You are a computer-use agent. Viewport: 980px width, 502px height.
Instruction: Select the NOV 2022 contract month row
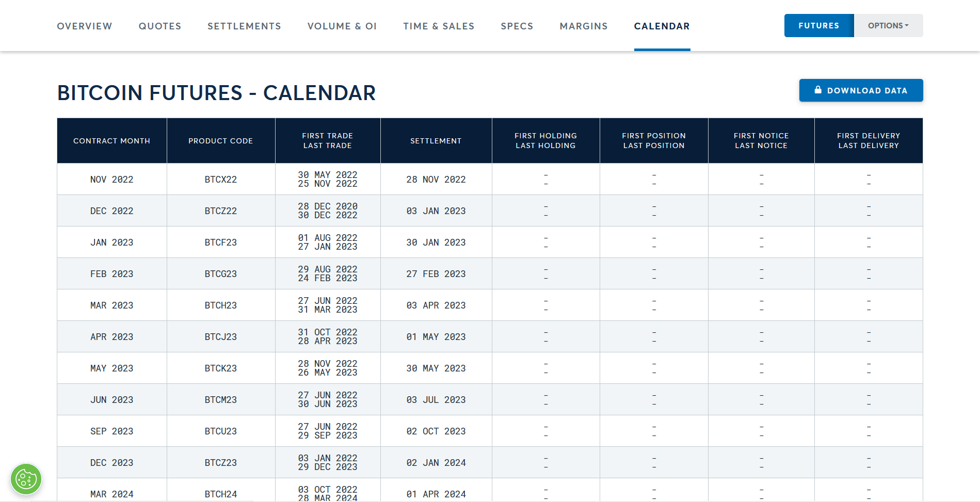pos(111,179)
